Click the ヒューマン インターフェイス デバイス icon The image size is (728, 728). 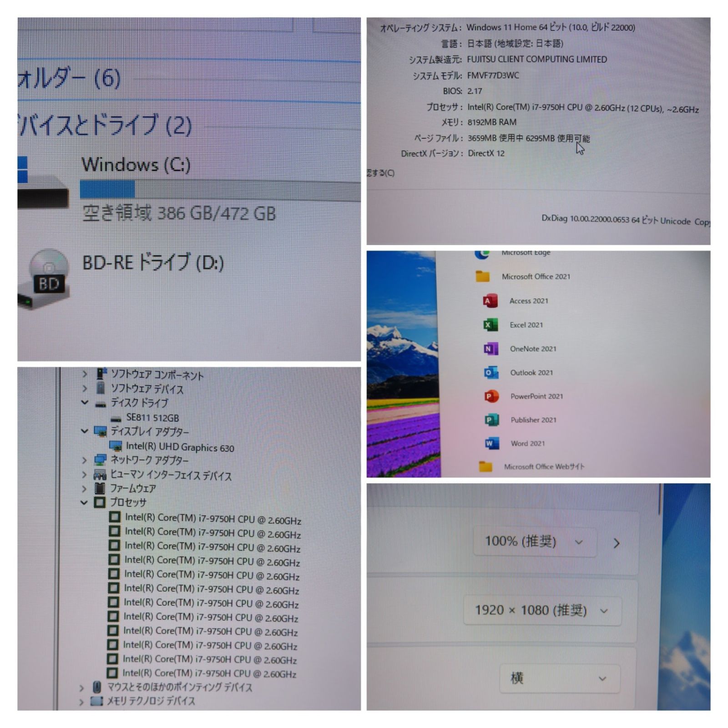coord(100,474)
